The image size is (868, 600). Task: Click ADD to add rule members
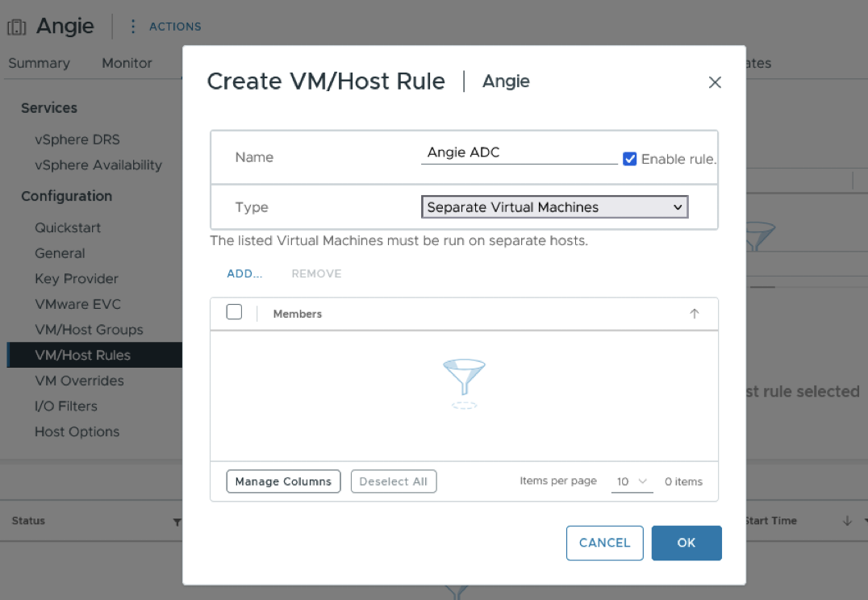[244, 273]
